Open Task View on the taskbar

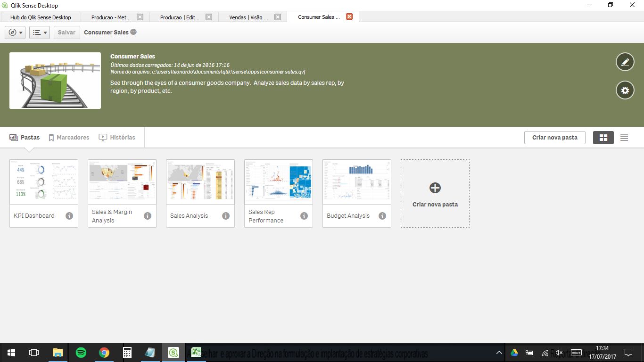(x=34, y=353)
